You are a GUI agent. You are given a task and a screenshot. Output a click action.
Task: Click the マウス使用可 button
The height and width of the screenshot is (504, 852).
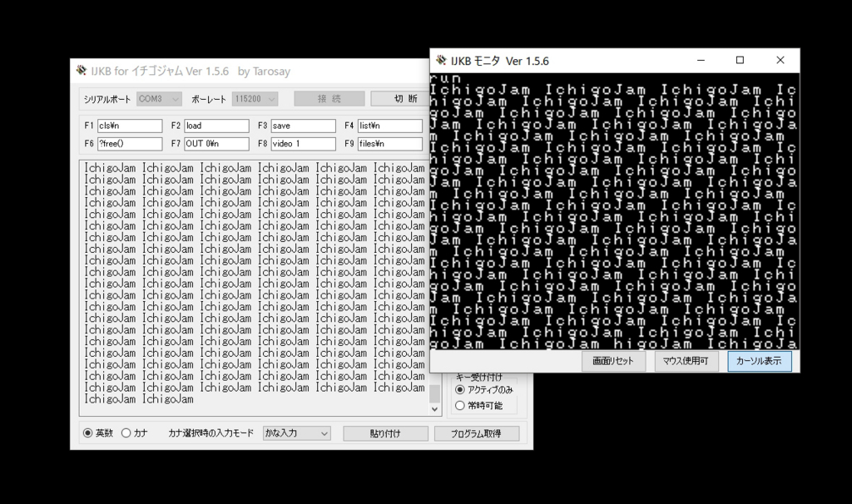tap(686, 361)
